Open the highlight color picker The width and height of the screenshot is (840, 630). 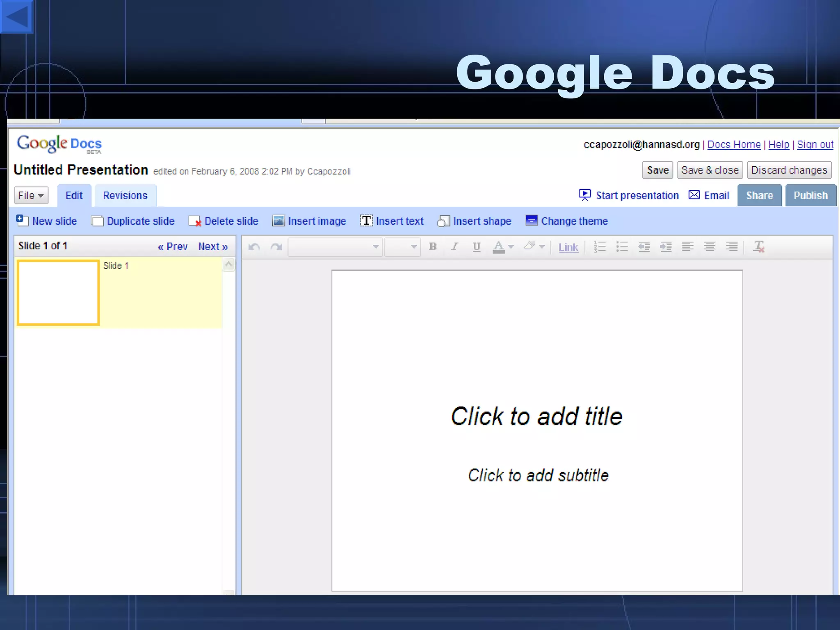point(534,247)
